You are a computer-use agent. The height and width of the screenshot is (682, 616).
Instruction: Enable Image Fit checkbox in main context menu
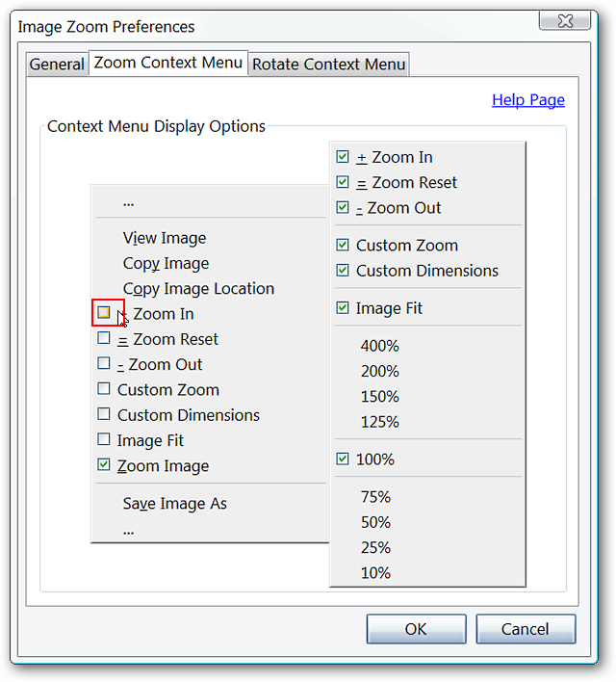coord(103,439)
